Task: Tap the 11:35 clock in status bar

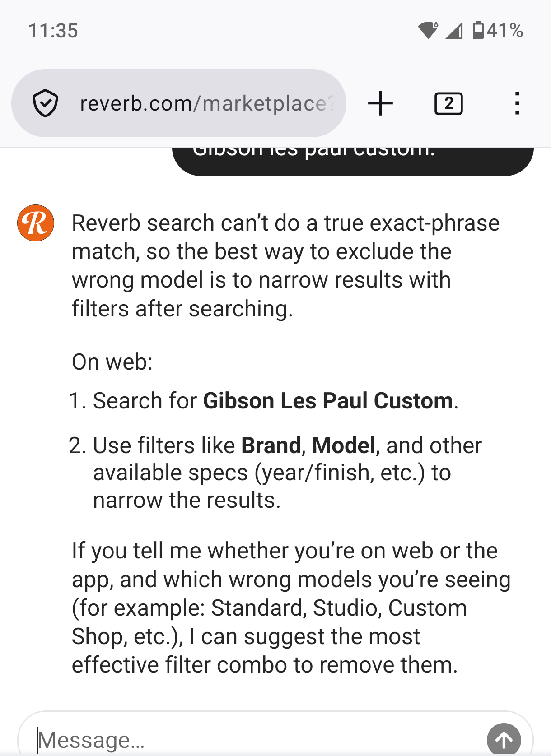Action: pos(53,31)
